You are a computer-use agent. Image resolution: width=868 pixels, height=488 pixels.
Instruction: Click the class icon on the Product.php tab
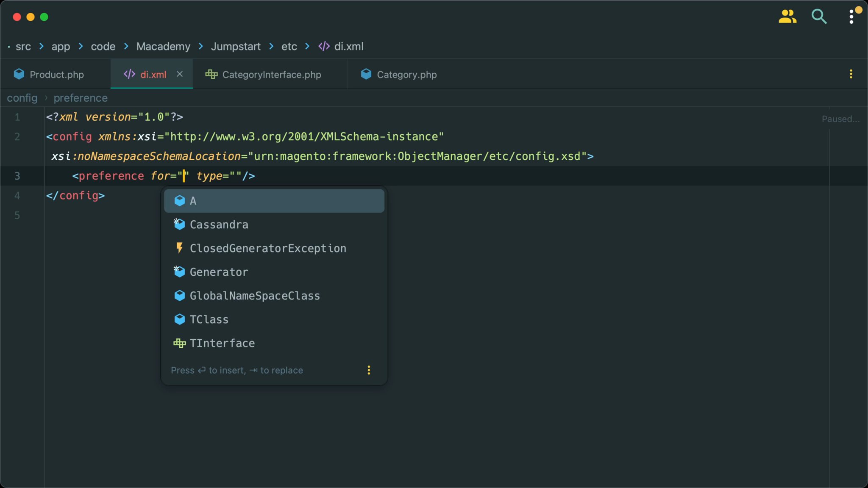(19, 74)
